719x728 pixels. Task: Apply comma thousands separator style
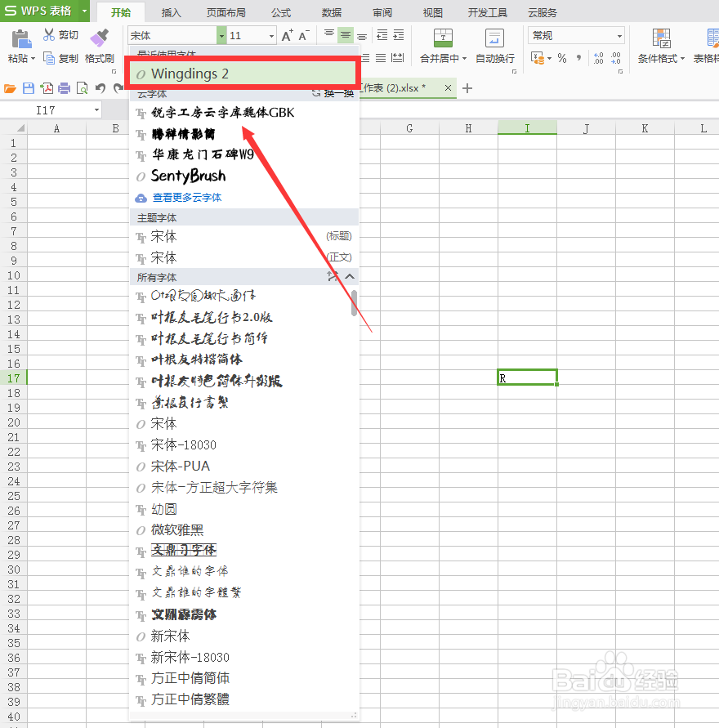pos(578,58)
